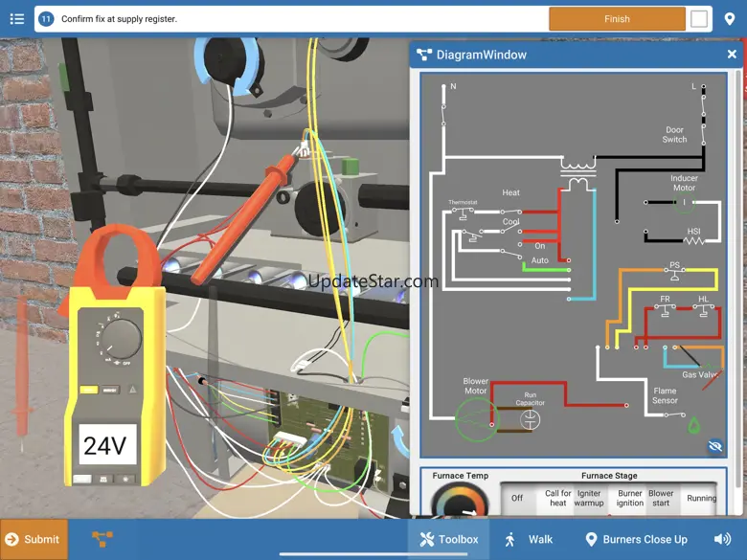The height and width of the screenshot is (560, 747).
Task: Click the backlight button on the multimeter
Action: (125, 479)
